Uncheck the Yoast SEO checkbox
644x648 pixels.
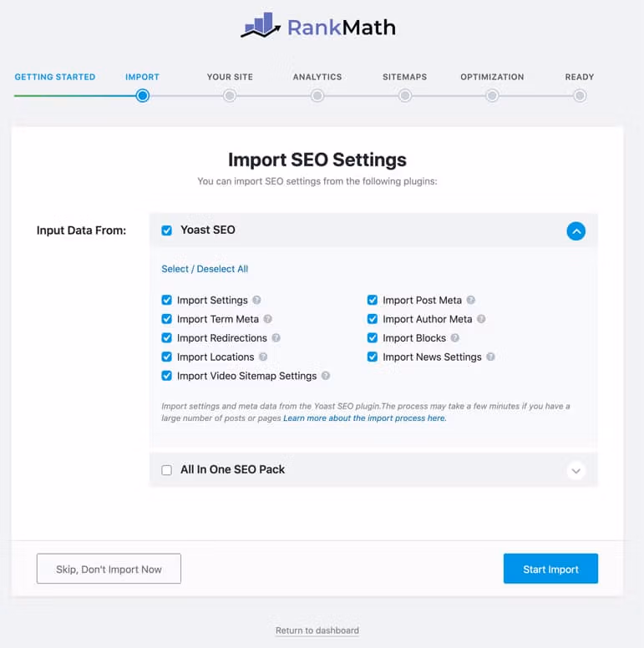coord(166,230)
